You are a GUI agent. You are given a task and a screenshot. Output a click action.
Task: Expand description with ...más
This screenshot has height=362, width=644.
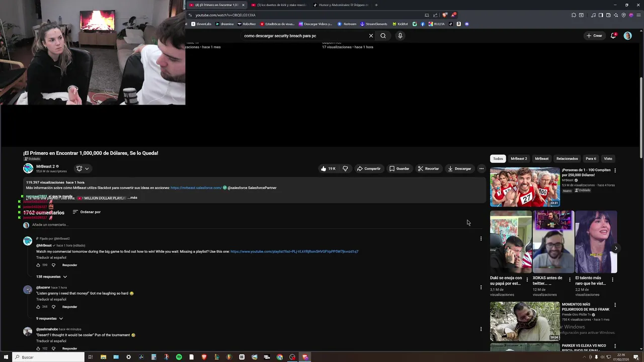[132, 198]
